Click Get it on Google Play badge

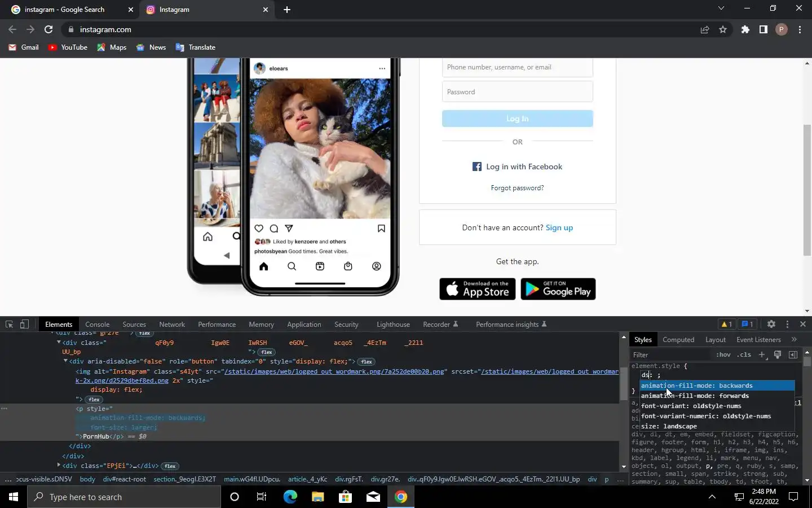click(x=558, y=289)
